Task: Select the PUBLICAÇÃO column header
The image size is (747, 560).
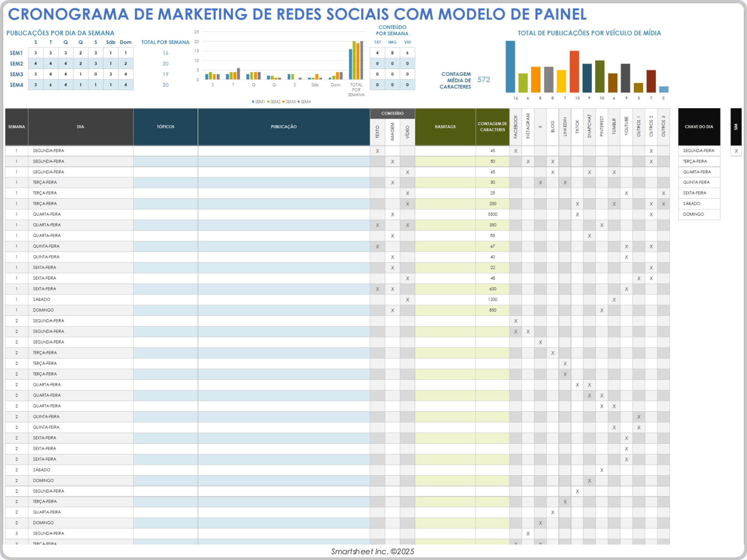Action: [x=284, y=127]
